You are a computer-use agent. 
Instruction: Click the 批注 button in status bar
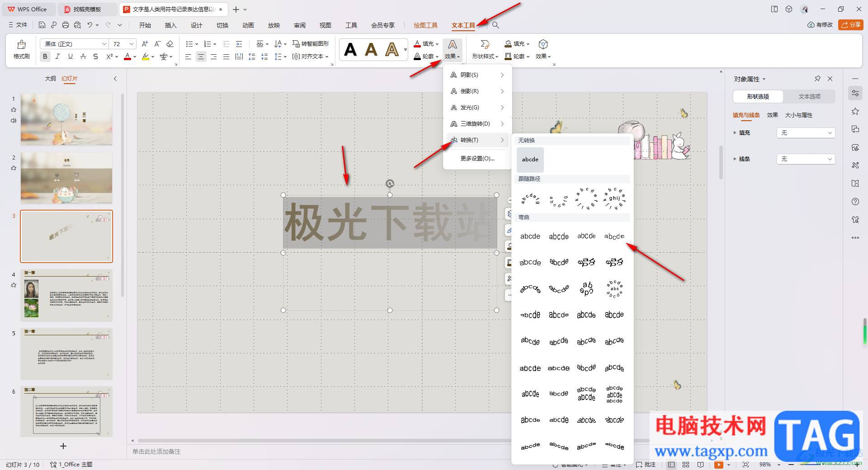tap(646, 465)
